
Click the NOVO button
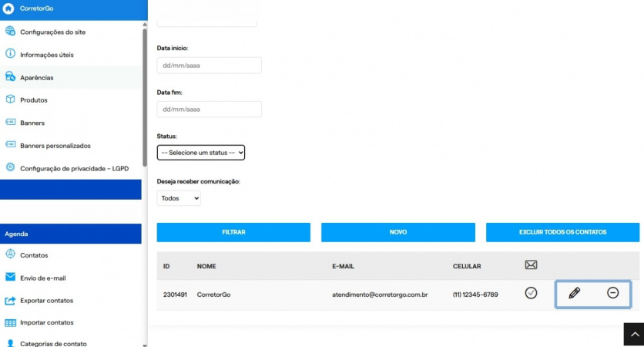398,232
